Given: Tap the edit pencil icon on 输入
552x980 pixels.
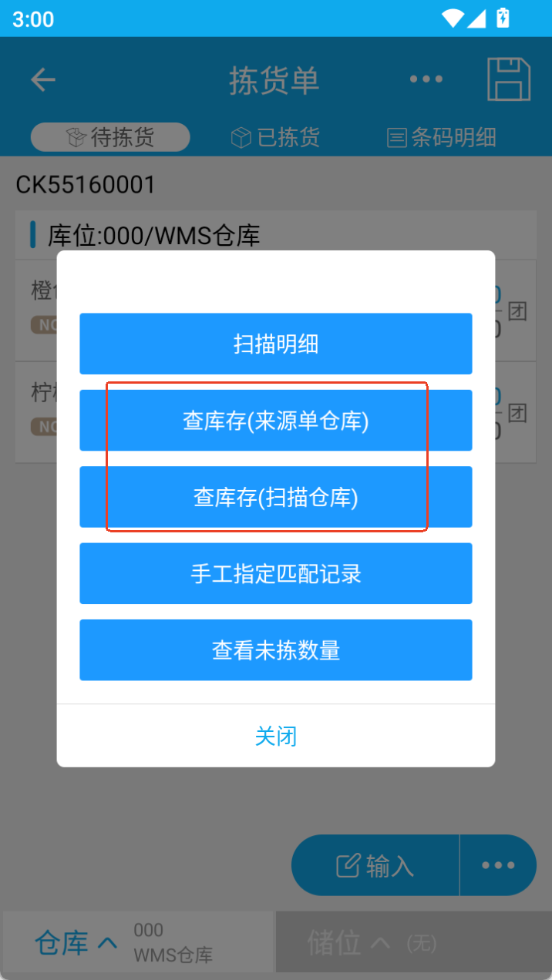Looking at the screenshot, I should tap(348, 865).
